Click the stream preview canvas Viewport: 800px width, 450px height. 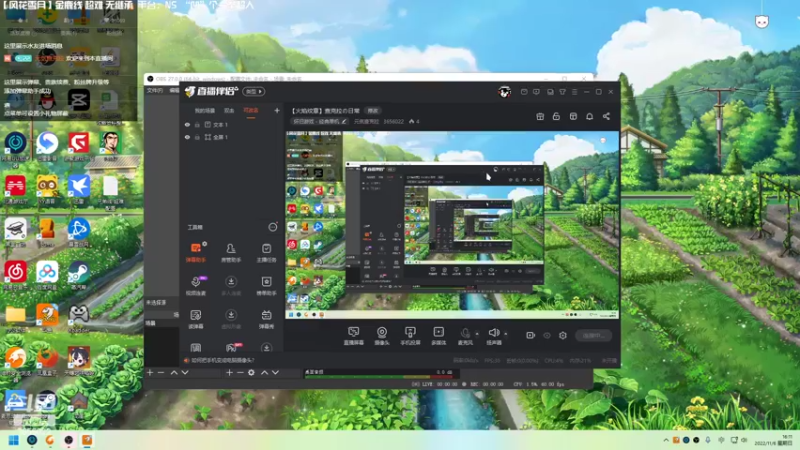coord(452,225)
